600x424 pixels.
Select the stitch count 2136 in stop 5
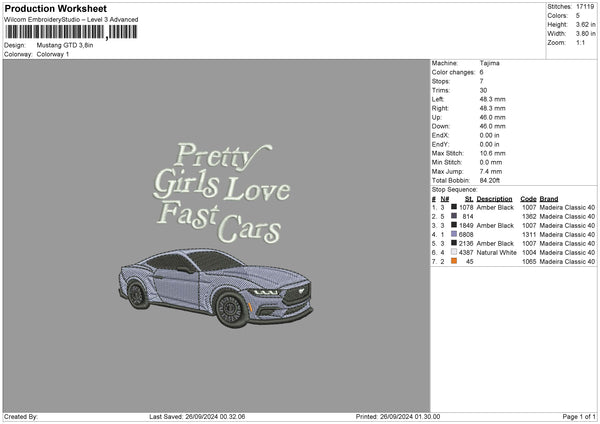[466, 243]
